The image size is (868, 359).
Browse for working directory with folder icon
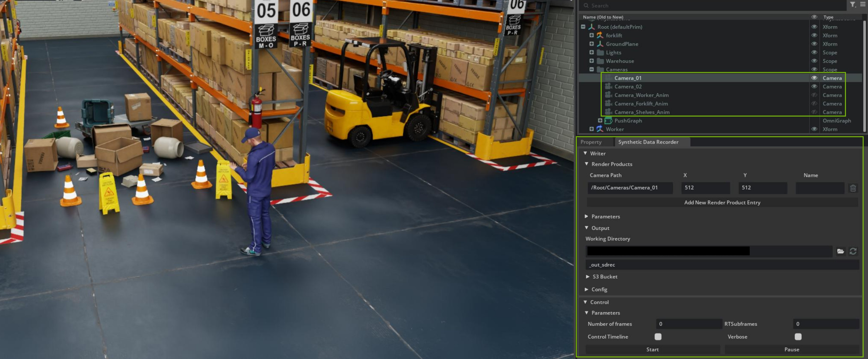[x=840, y=251]
